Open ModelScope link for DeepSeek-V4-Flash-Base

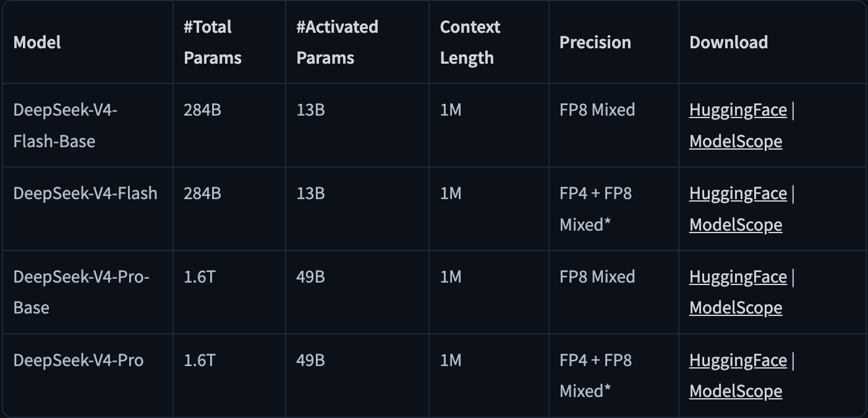(736, 141)
